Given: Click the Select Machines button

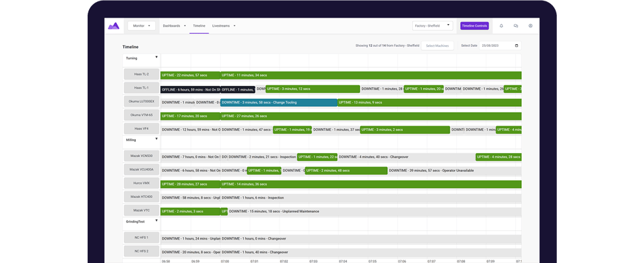Looking at the screenshot, I should coord(437,46).
